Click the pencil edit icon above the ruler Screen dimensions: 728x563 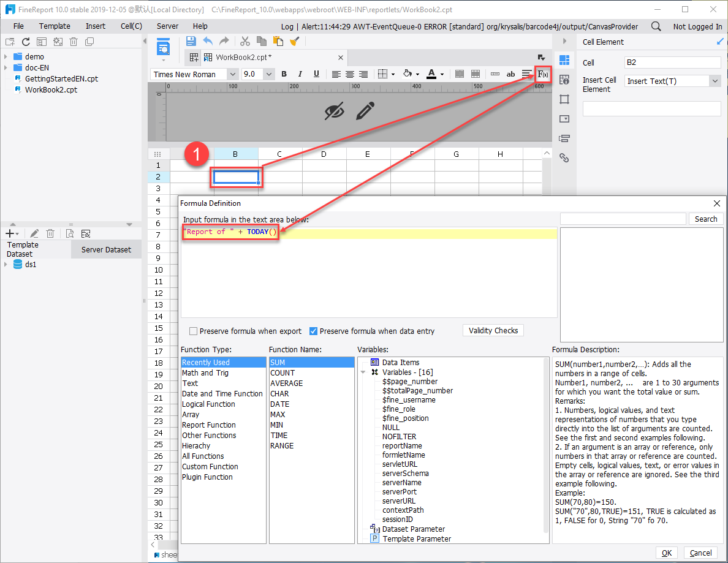[x=366, y=111]
